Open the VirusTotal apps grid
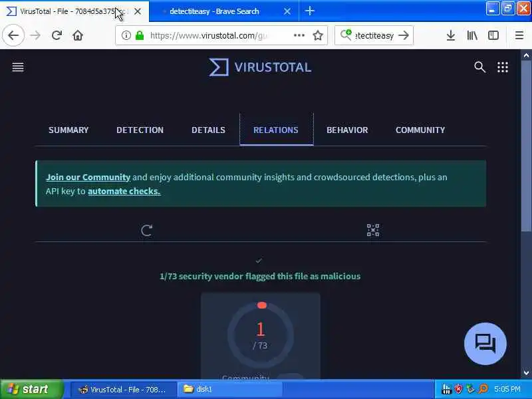The height and width of the screenshot is (399, 532). [503, 67]
